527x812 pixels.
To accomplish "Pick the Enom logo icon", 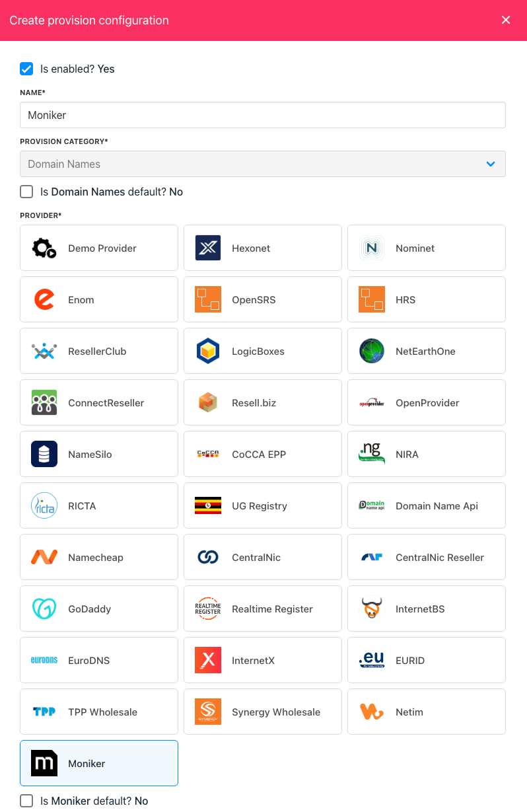I will tap(44, 299).
